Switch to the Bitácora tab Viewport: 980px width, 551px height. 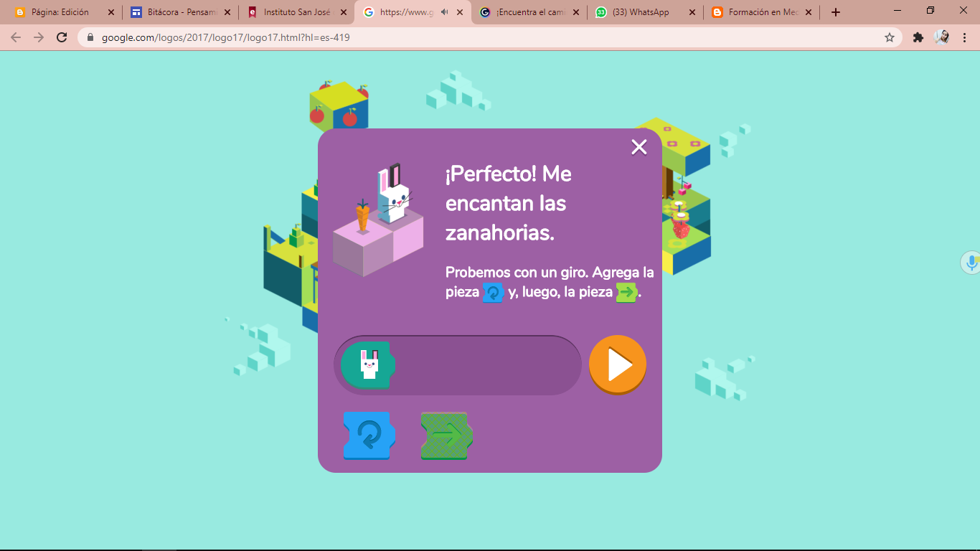pos(180,12)
